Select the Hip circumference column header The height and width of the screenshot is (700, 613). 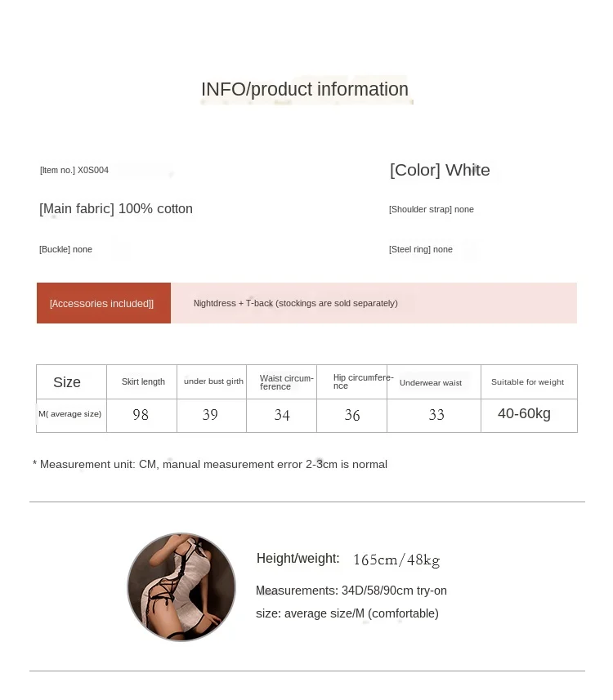(x=352, y=381)
